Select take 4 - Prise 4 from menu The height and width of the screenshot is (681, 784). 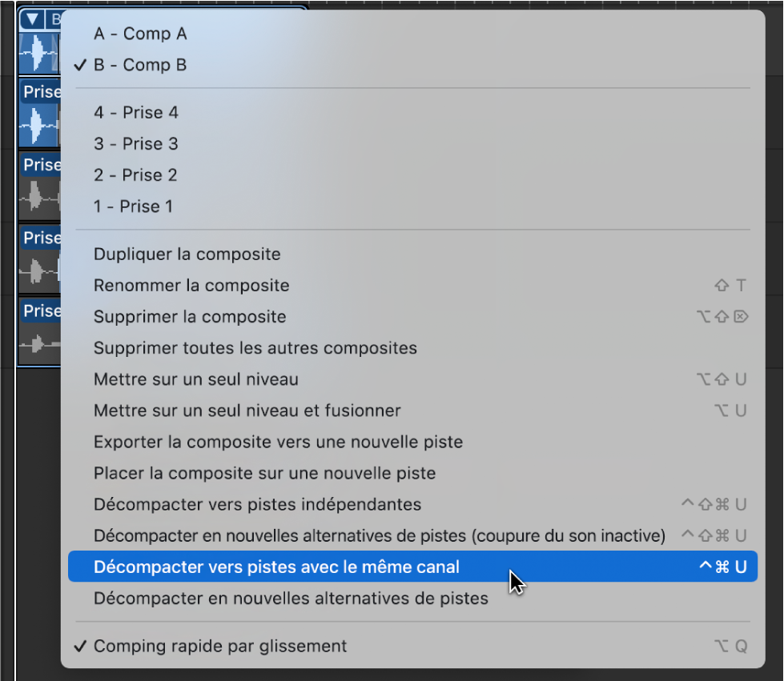136,112
